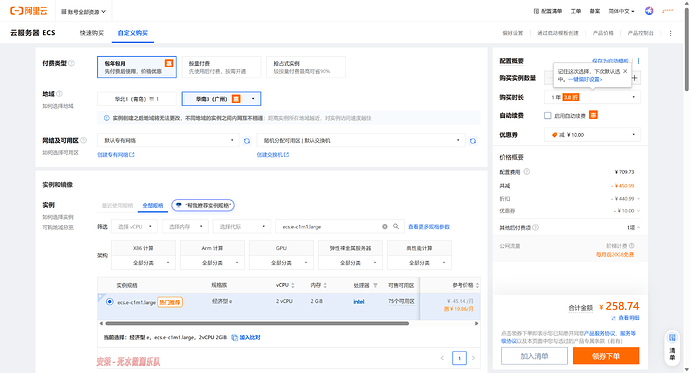690x373 pixels.
Task: Click the help icon beside 地域
Action: pyautogui.click(x=59, y=94)
